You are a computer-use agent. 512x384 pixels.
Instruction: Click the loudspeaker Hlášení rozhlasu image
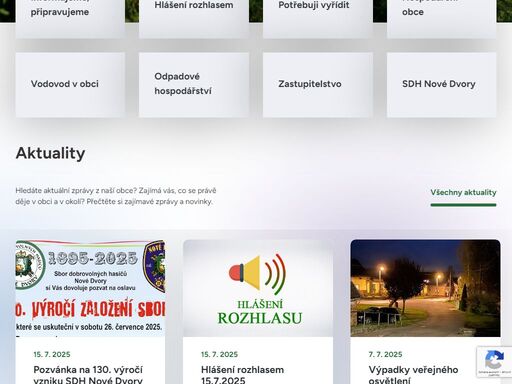258,288
